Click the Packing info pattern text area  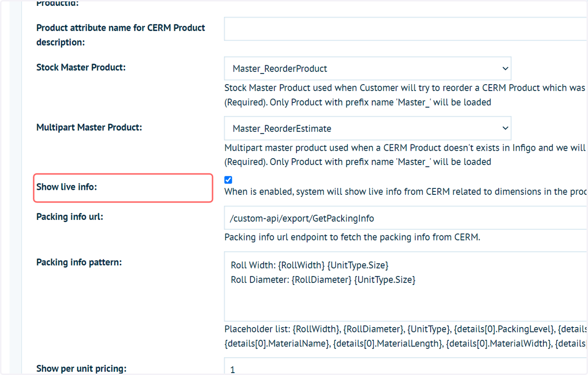point(406,286)
